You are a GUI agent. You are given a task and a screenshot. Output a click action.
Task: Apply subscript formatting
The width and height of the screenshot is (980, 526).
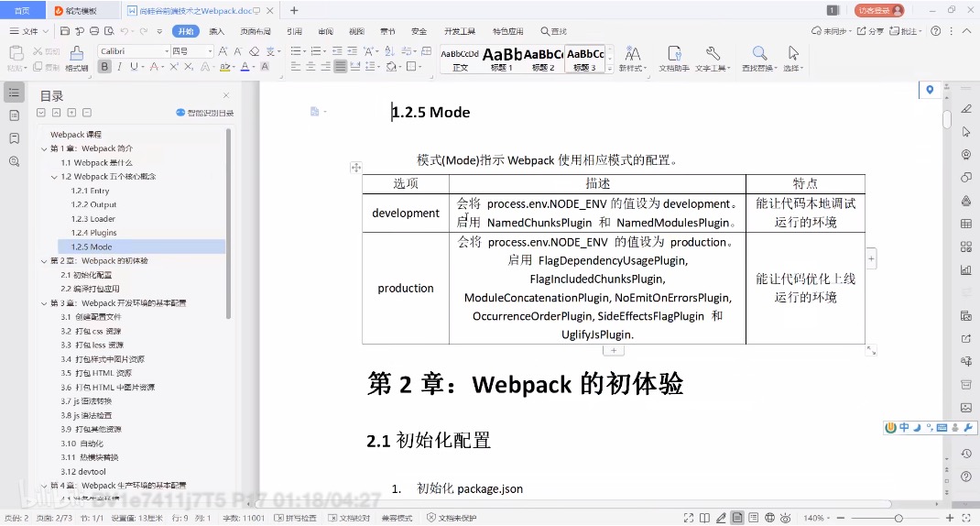click(189, 66)
